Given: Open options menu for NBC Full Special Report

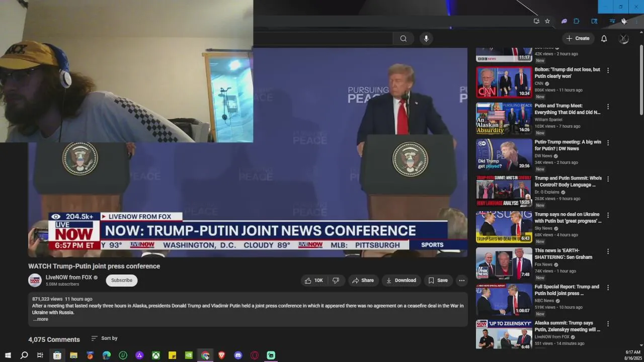Looking at the screenshot, I should pyautogui.click(x=608, y=288).
